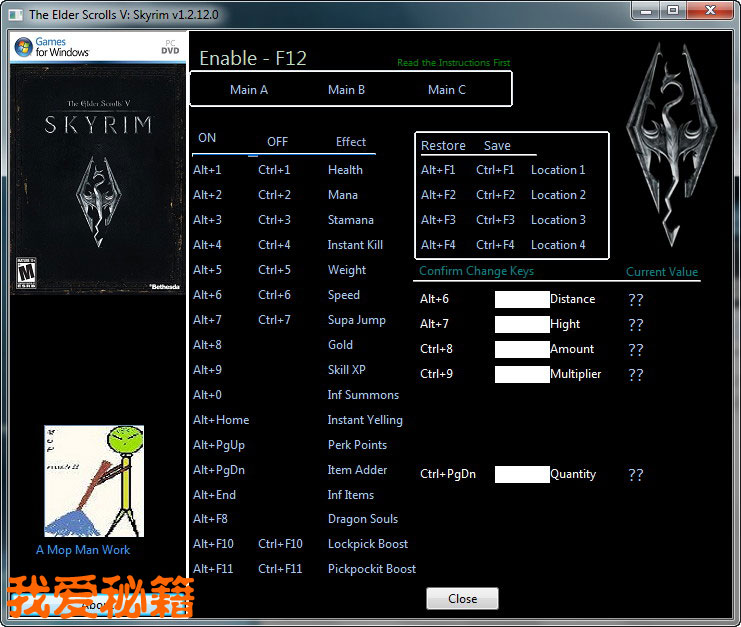Click the ESRB M rating badge

[24, 274]
